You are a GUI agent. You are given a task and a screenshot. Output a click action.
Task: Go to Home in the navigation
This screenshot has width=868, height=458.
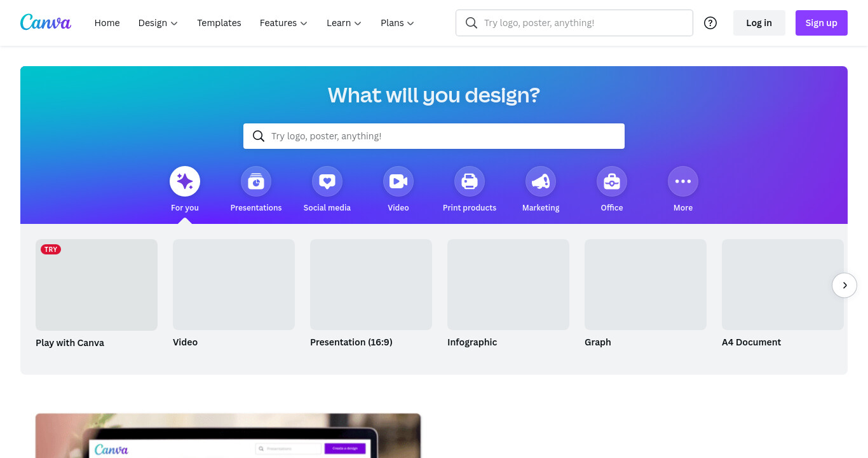pyautogui.click(x=107, y=23)
